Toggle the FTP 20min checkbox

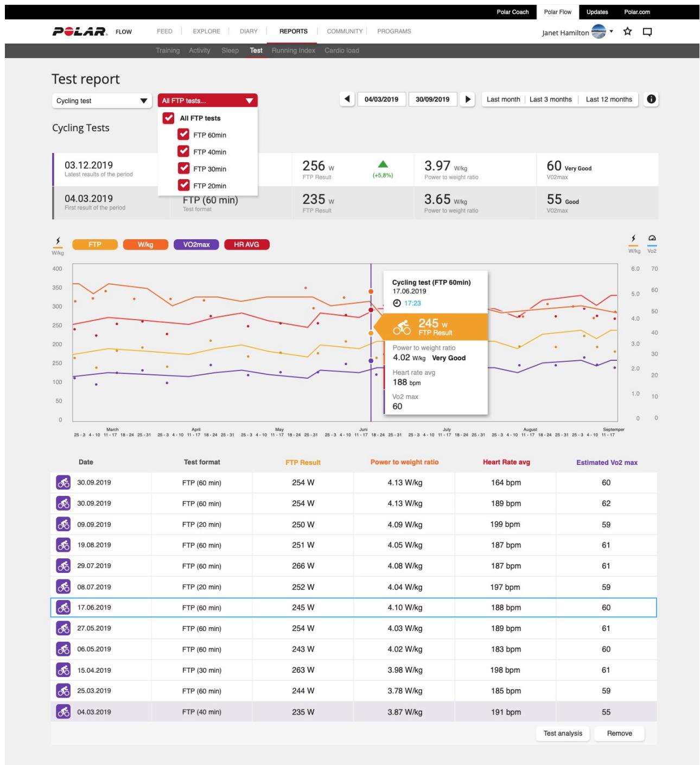[x=183, y=185]
